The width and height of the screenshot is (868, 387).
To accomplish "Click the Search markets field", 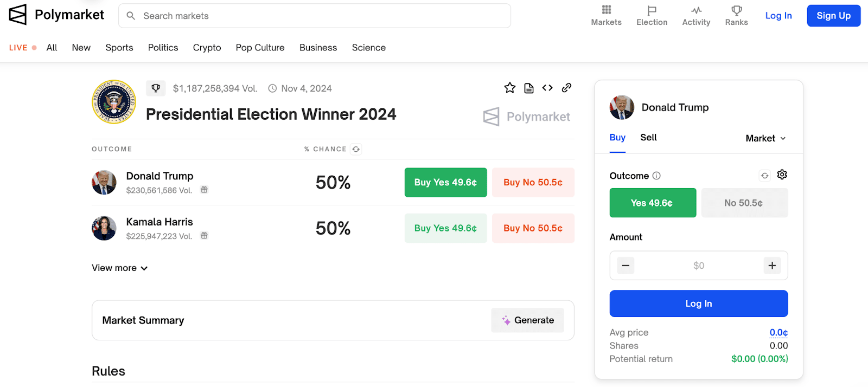I will 315,16.
